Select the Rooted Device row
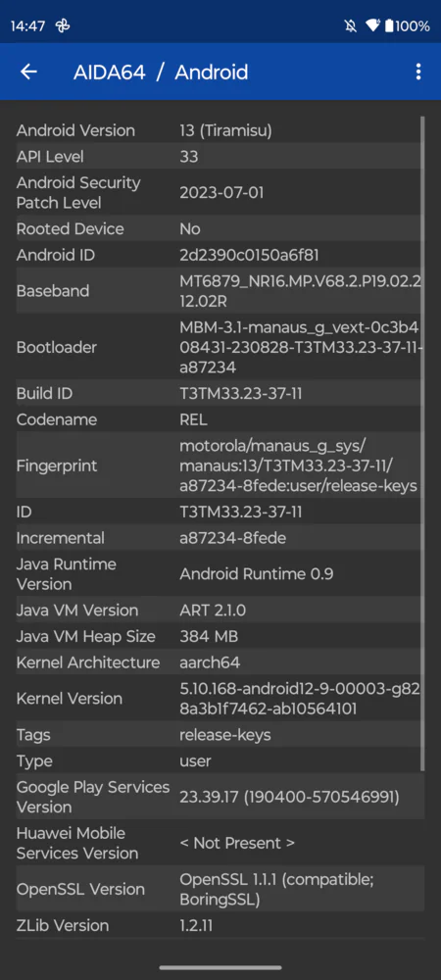The width and height of the screenshot is (441, 980). point(220,228)
